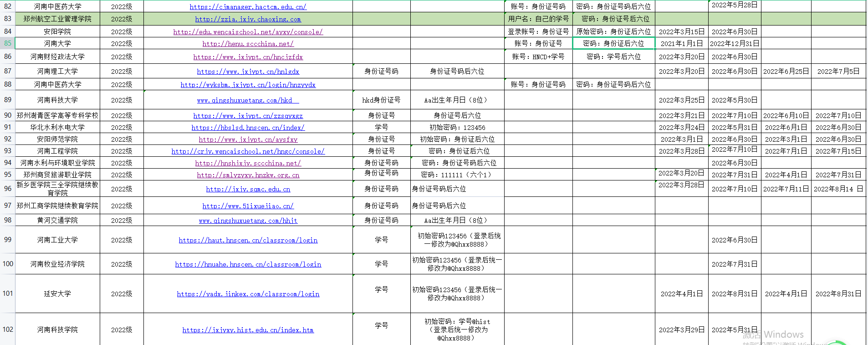Click the 河南工程学院 cell
868x345 pixels.
point(57,151)
